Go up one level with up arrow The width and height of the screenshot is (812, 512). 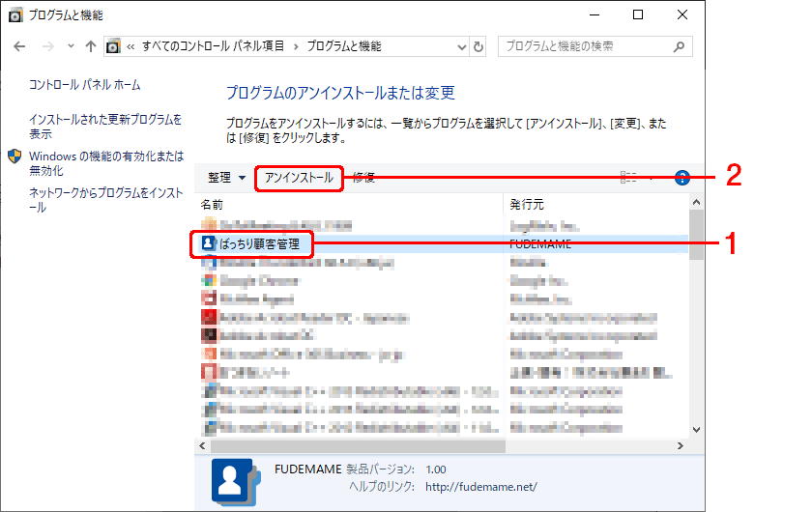point(91,46)
